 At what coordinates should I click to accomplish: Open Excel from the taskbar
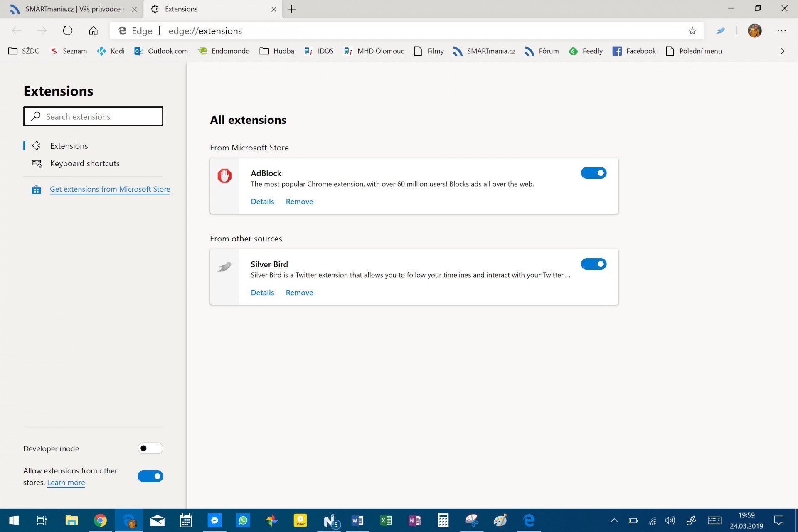point(386,520)
